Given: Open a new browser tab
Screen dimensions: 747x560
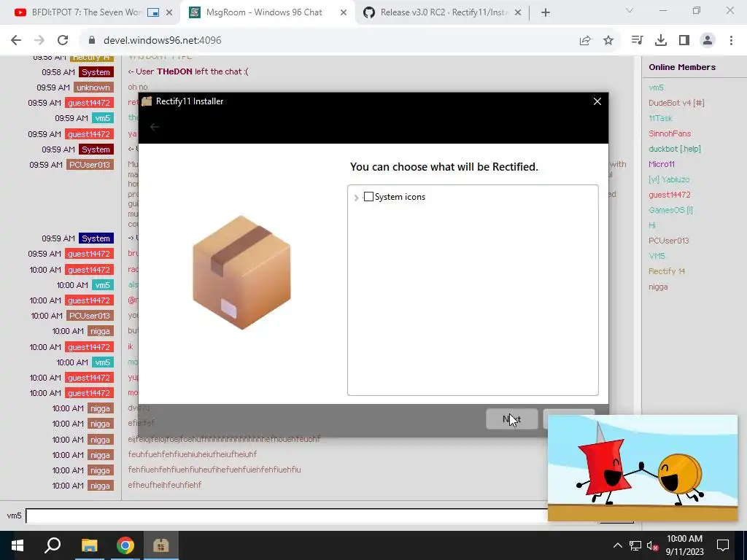Looking at the screenshot, I should pos(546,13).
